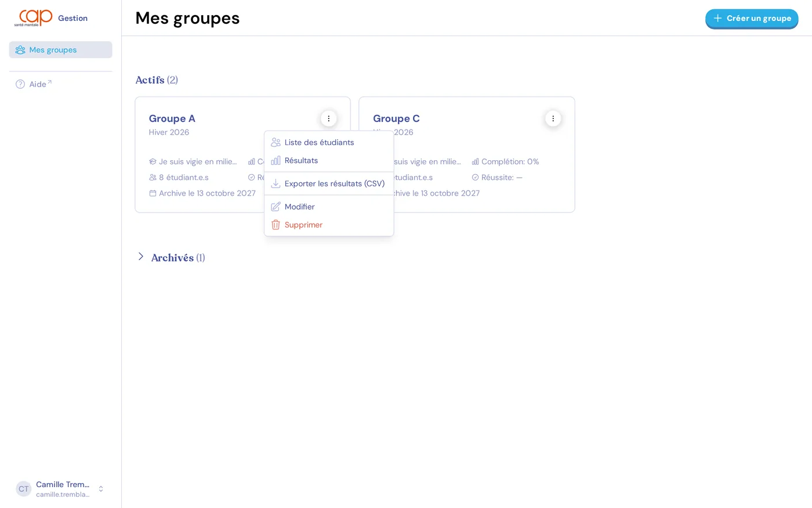Click the Actifs (2) heading
812x508 pixels.
point(157,80)
